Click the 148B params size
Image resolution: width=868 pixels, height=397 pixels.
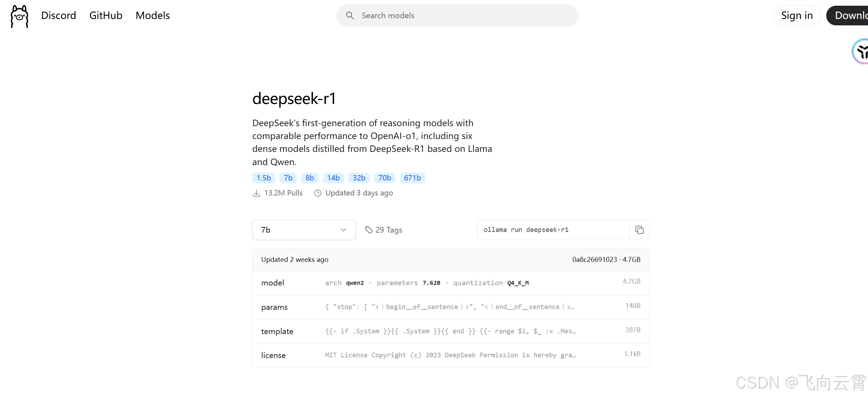(633, 306)
